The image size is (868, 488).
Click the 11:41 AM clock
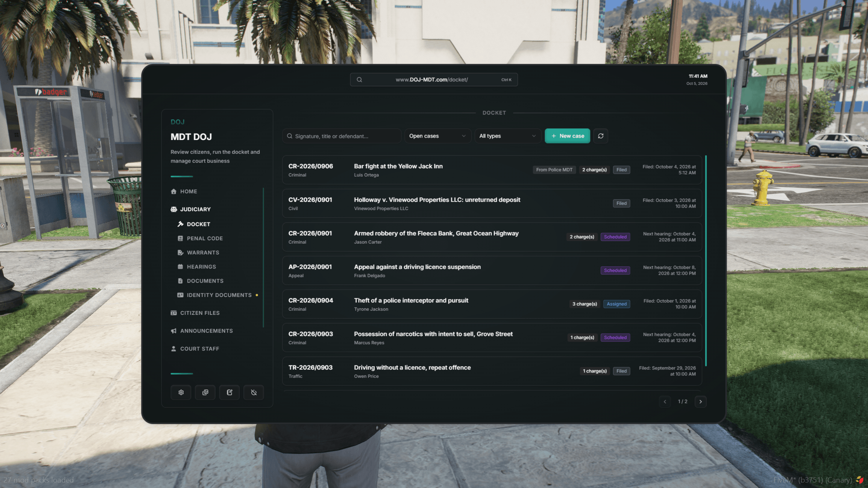[698, 76]
